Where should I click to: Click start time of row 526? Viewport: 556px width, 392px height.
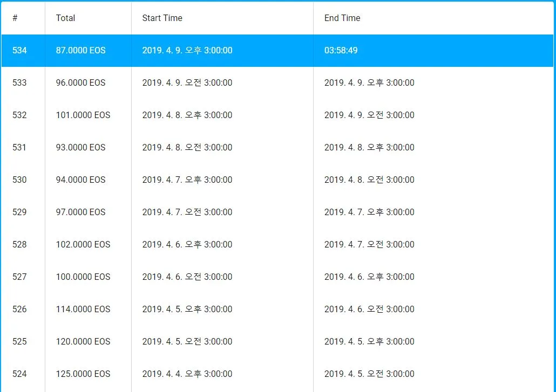coord(187,309)
